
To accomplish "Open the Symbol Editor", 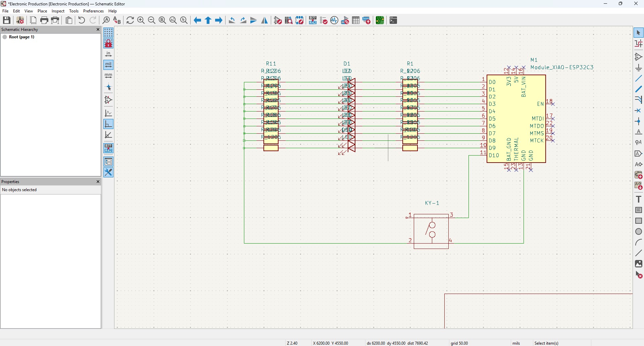I will [278, 20].
